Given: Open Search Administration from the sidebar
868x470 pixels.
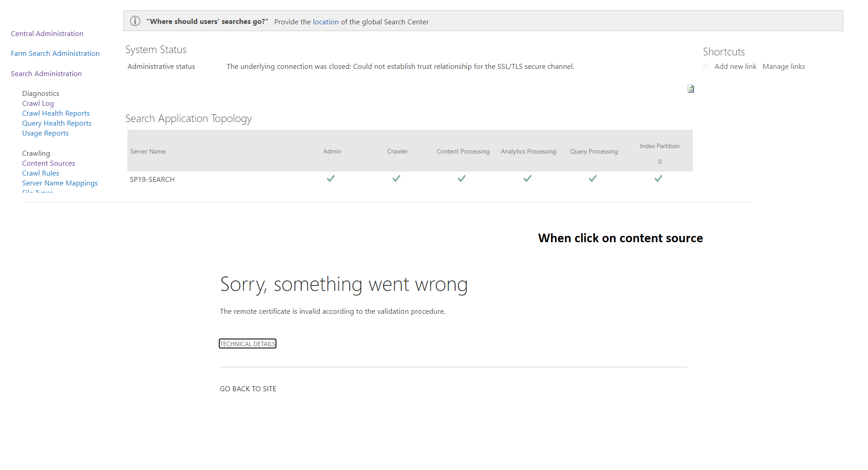Looking at the screenshot, I should (46, 73).
